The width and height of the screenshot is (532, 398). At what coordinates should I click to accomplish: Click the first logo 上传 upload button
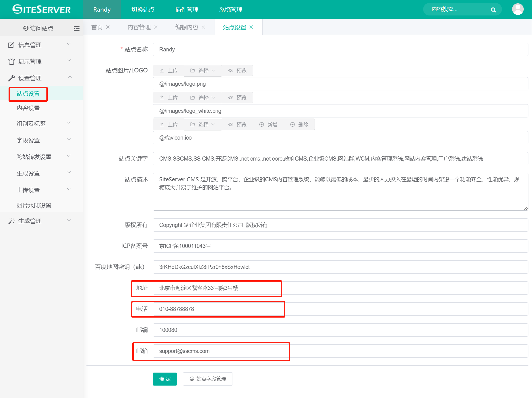coord(168,71)
